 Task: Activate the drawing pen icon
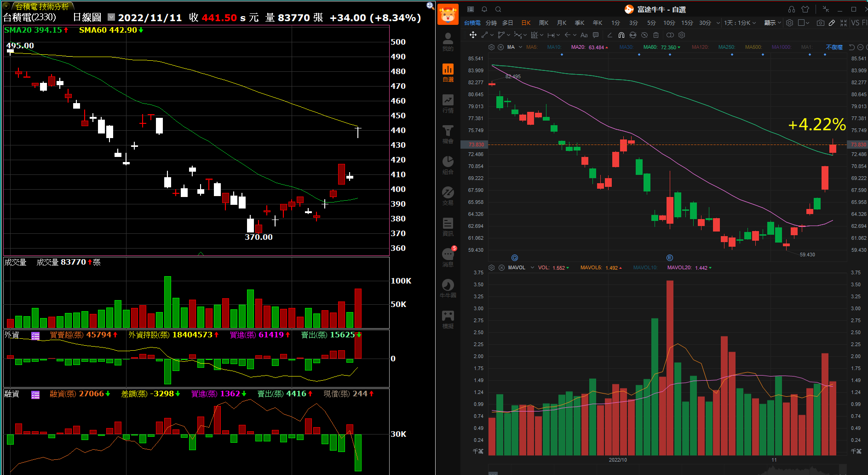coord(832,23)
